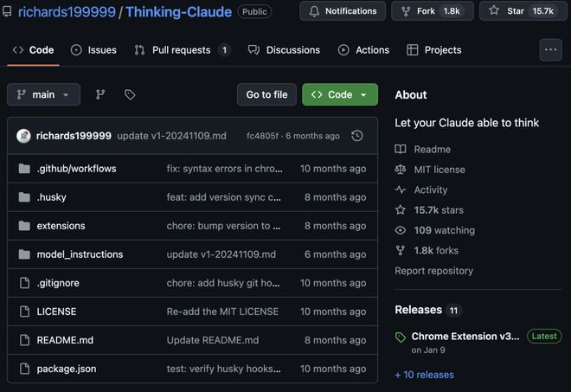Open the Pull requests tab
571x392 pixels.
click(182, 50)
